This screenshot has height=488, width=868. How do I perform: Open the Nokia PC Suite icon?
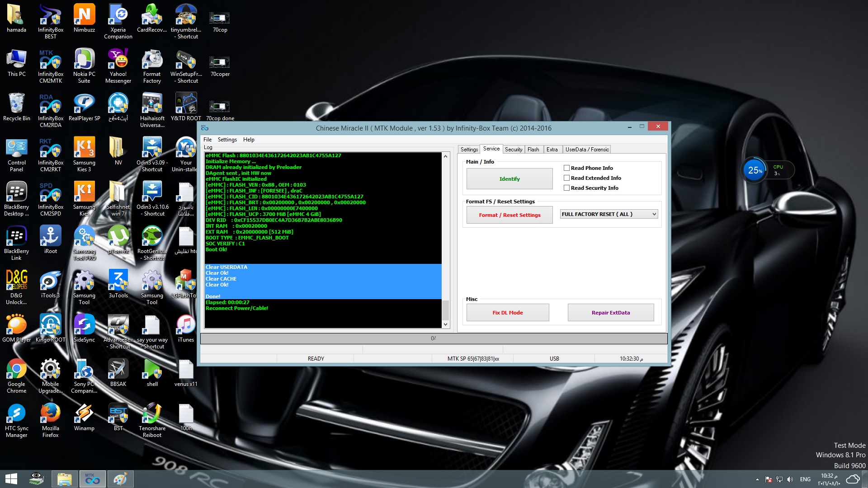coord(85,66)
